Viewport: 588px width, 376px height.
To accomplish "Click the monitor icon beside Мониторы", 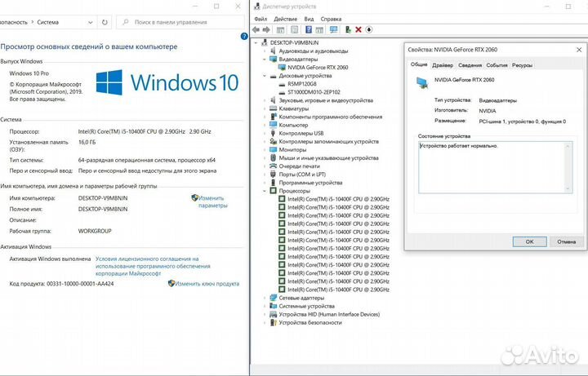I will tap(273, 150).
